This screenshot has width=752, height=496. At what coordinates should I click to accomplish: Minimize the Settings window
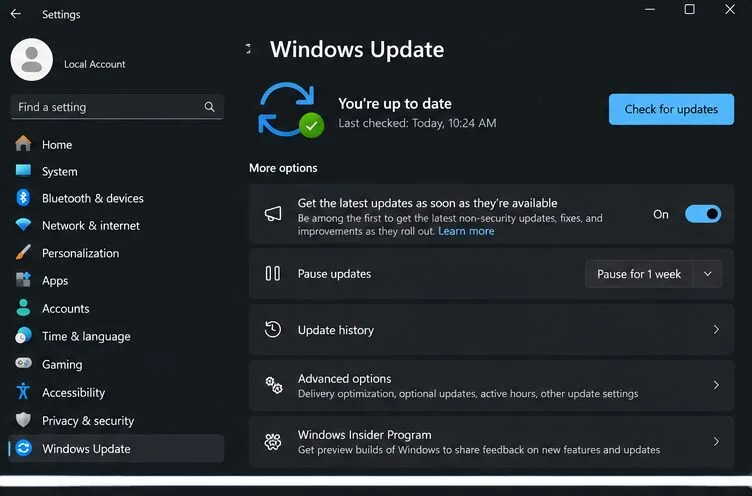tap(650, 10)
